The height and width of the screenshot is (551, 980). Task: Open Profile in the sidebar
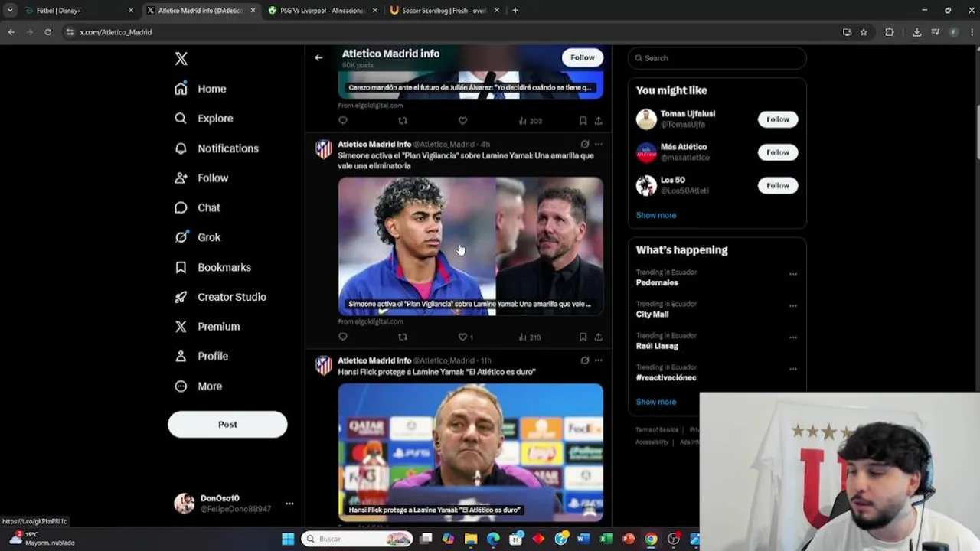click(x=201, y=356)
